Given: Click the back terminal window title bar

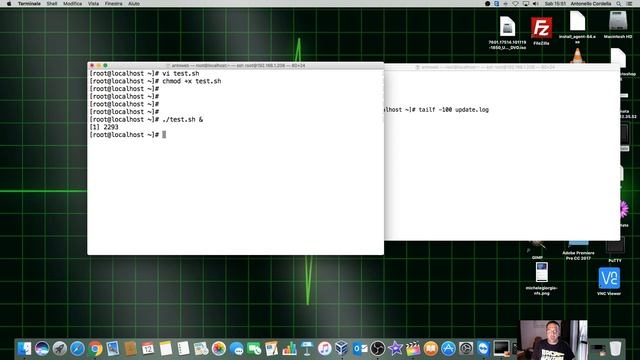Looking at the screenshot, I should pos(502,67).
